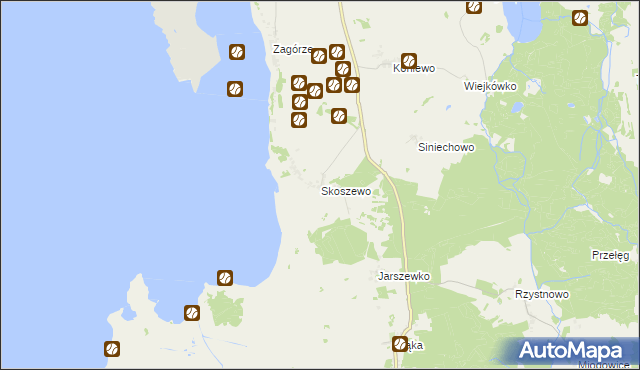This screenshot has width=640, height=370.
Task: Select the Jarszewko label on the map
Action: pos(404,276)
